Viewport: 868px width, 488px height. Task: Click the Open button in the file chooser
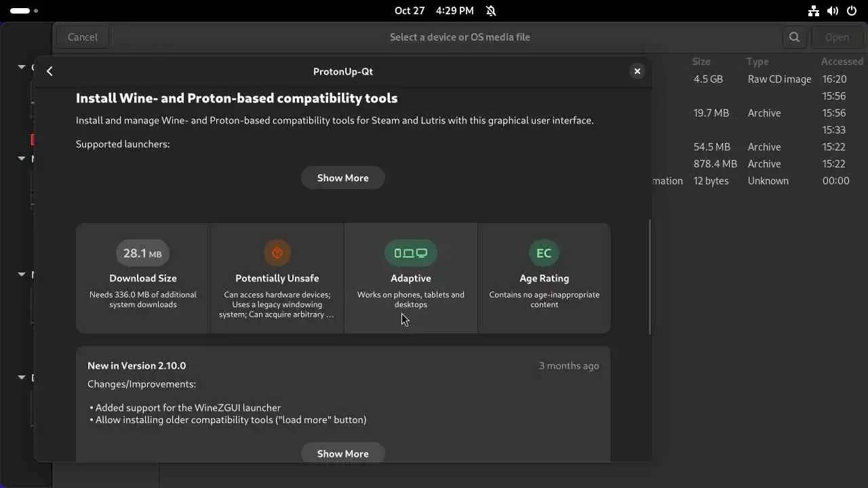coord(837,37)
